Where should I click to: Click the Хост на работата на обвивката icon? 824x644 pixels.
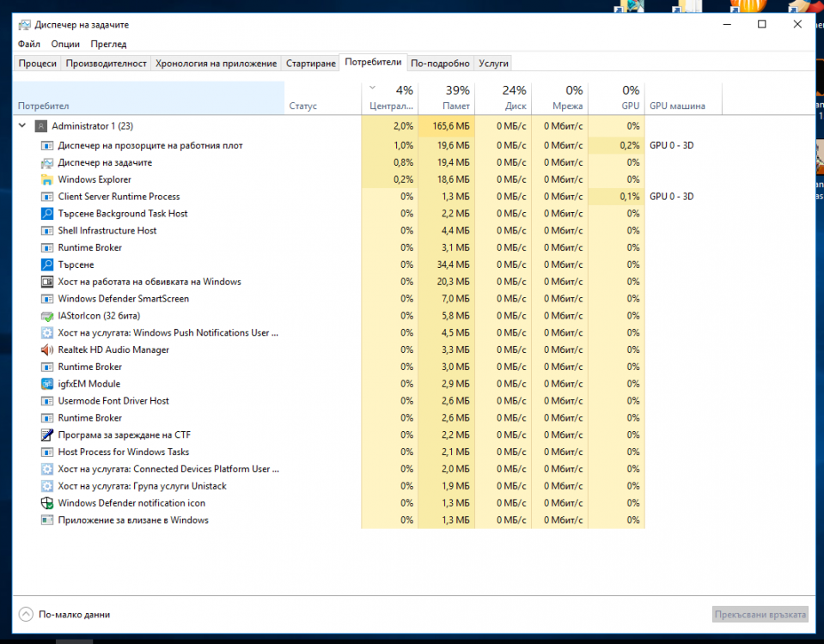point(47,283)
